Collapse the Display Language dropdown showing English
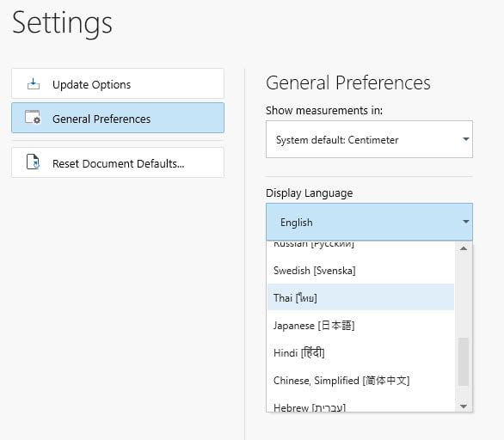Image resolution: width=504 pixels, height=440 pixels. coord(369,222)
